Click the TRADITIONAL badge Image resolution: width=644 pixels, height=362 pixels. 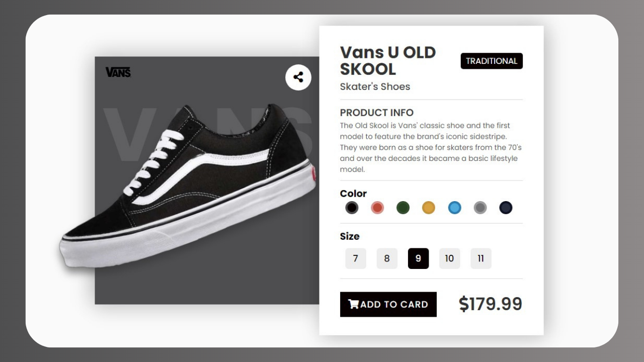(x=492, y=61)
